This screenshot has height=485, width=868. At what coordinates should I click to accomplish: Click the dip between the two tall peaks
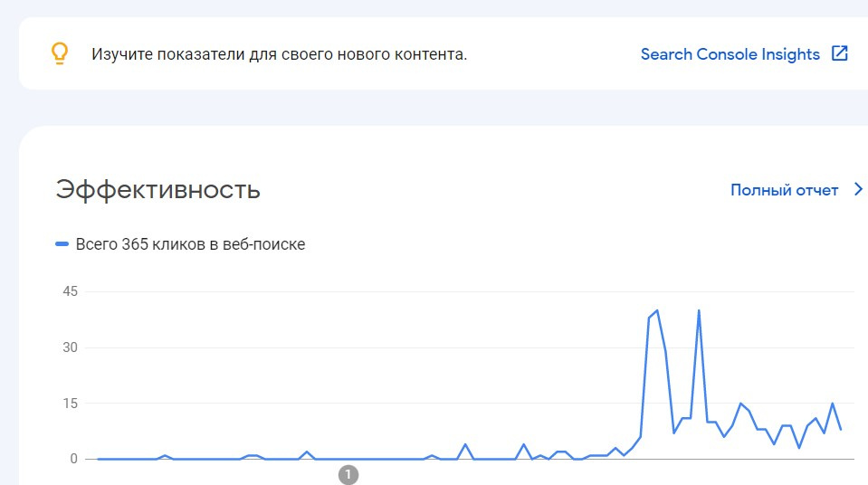[x=674, y=433]
